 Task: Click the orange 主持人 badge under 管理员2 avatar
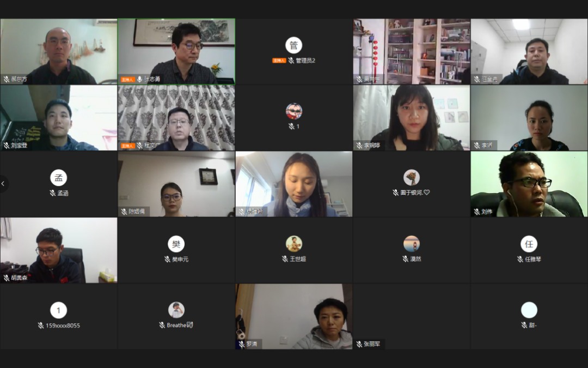pos(279,61)
